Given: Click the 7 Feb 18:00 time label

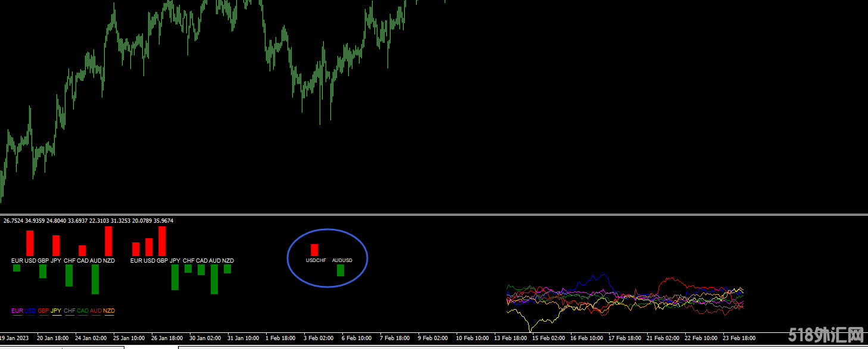Looking at the screenshot, I should click(x=395, y=338).
